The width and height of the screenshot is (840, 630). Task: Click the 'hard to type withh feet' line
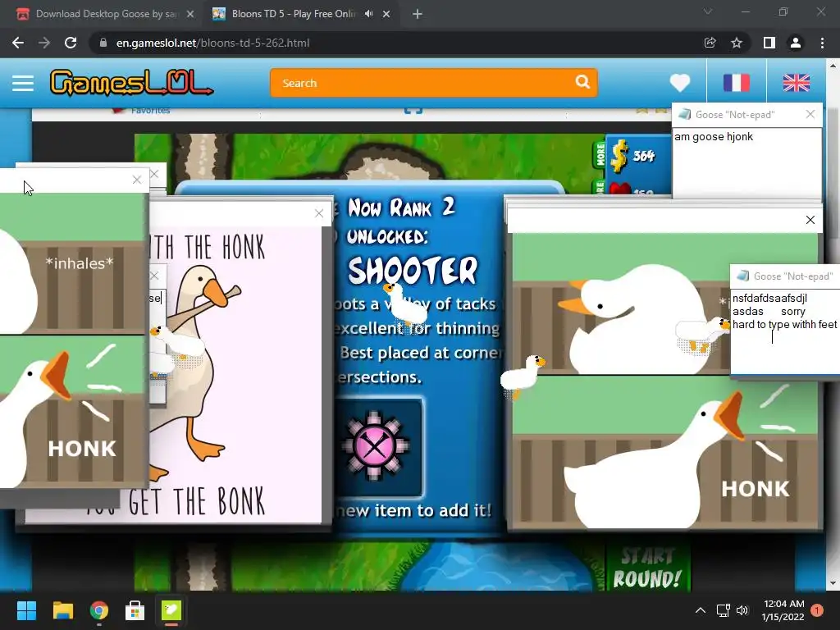pyautogui.click(x=784, y=324)
